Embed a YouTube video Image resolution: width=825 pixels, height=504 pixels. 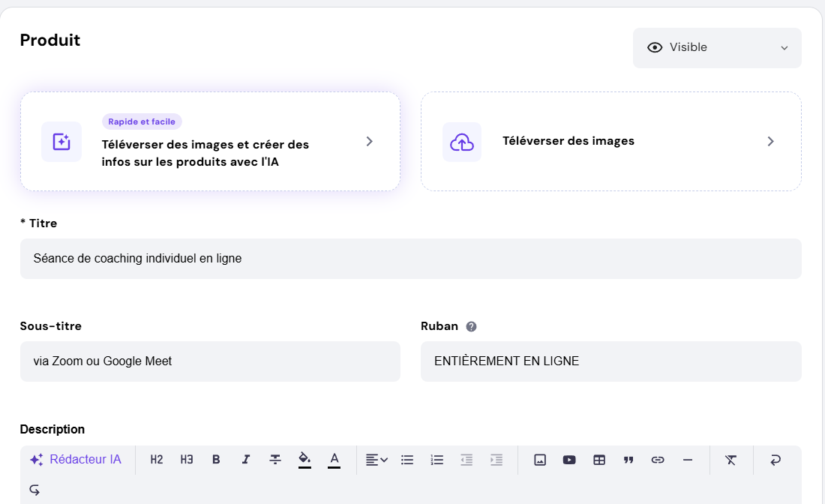569,459
